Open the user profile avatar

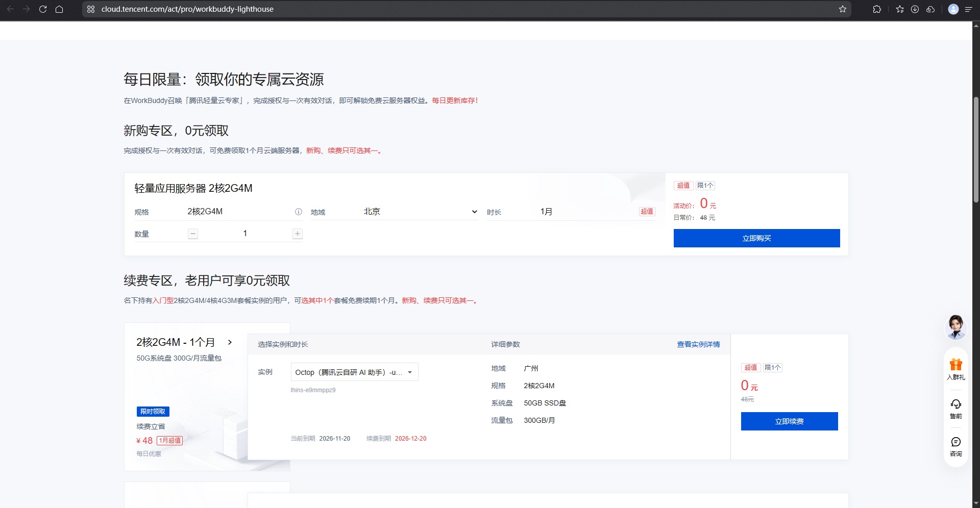pos(953,9)
